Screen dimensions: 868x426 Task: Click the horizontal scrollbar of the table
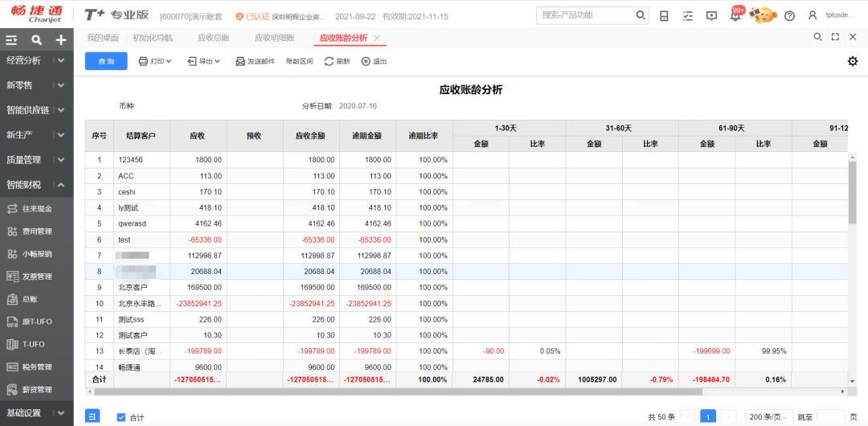398,391
